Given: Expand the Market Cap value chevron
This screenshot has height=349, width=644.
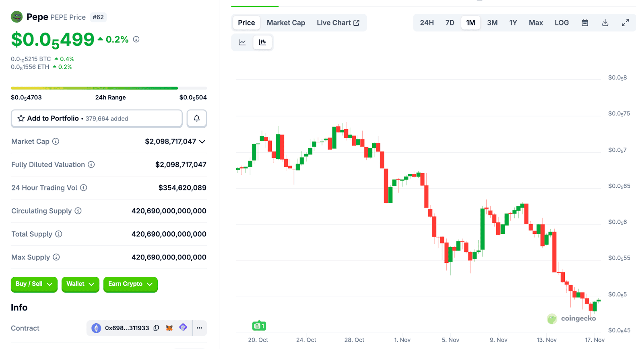Looking at the screenshot, I should [x=202, y=141].
